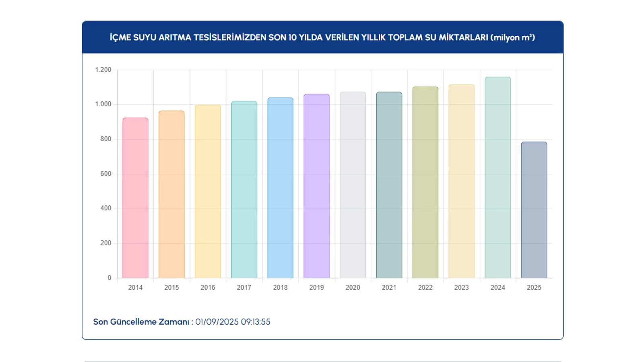Click the blue 2018 bar
The width and height of the screenshot is (644, 362).
tap(280, 188)
